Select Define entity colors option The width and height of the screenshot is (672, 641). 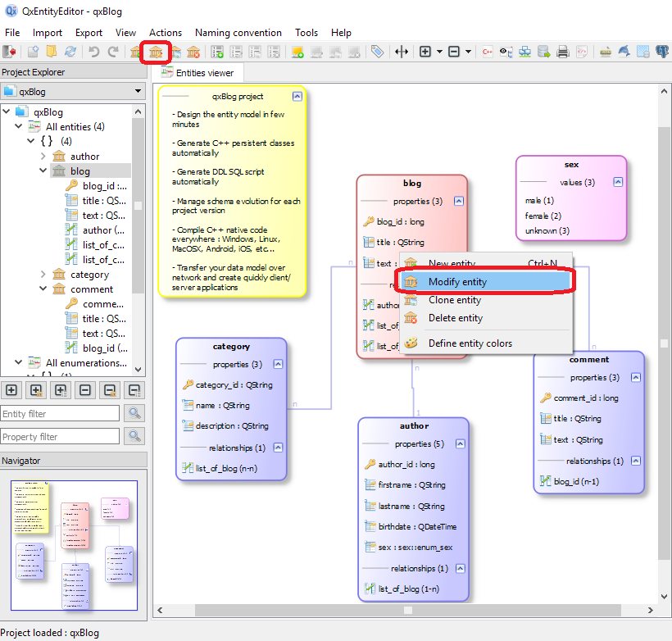tap(470, 343)
